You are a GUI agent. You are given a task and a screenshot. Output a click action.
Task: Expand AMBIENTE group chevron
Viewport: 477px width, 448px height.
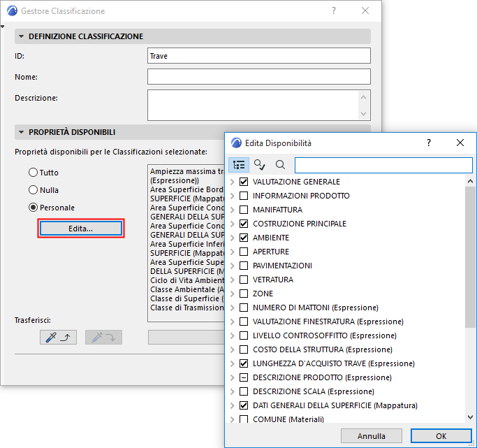click(233, 238)
